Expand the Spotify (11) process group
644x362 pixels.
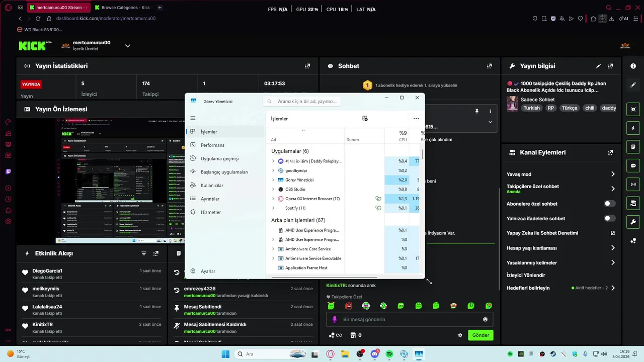pyautogui.click(x=273, y=208)
